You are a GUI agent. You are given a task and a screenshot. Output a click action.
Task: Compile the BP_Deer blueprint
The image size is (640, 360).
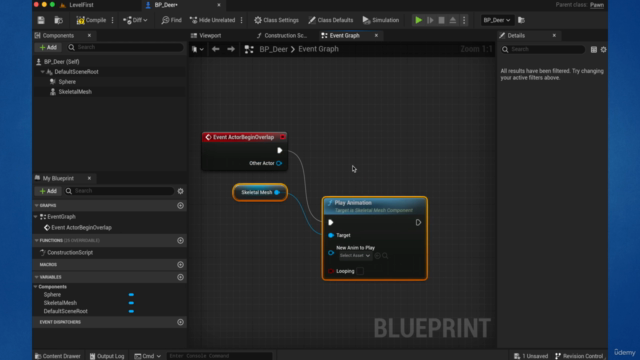pos(91,20)
